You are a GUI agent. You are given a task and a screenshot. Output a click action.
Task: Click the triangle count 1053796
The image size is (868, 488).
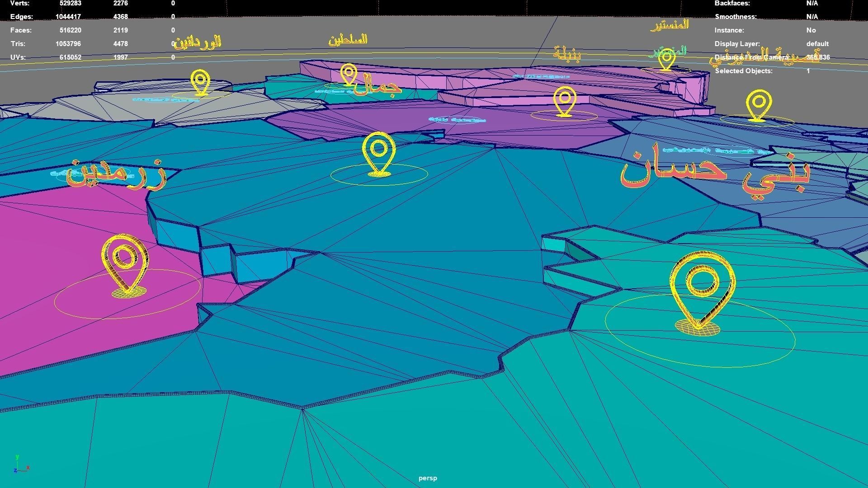(68, 44)
